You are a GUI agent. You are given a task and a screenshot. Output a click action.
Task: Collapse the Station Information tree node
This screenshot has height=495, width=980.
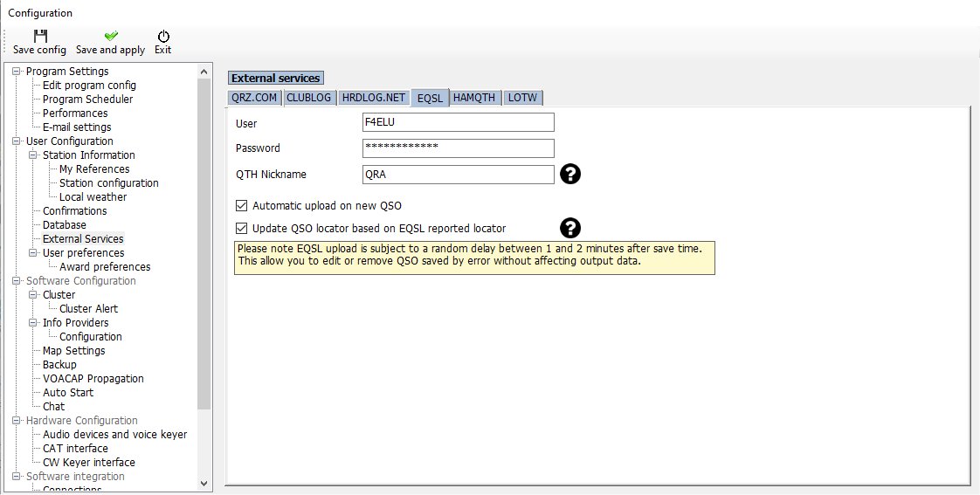pos(33,155)
